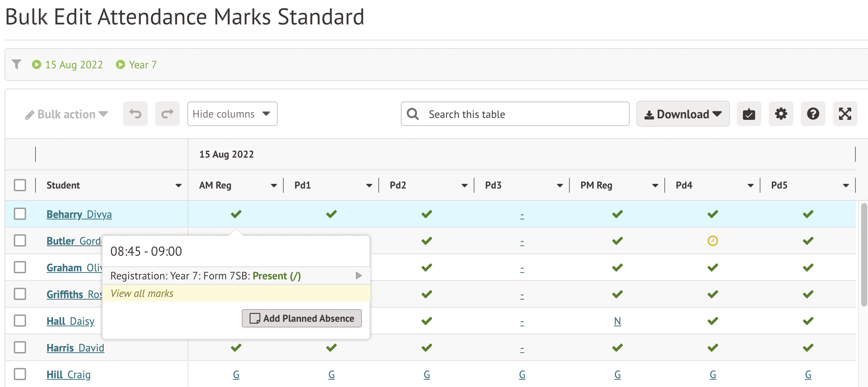Click the filter funnel icon
868x387 pixels.
click(x=16, y=64)
